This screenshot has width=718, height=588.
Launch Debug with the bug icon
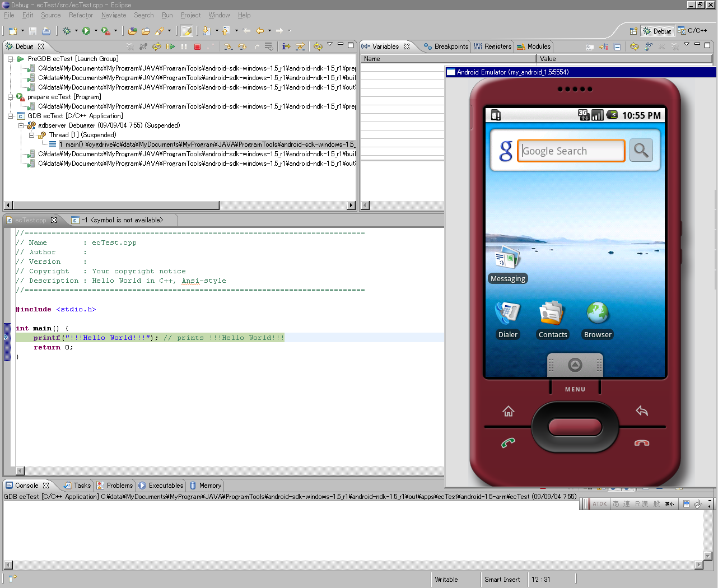[67, 31]
